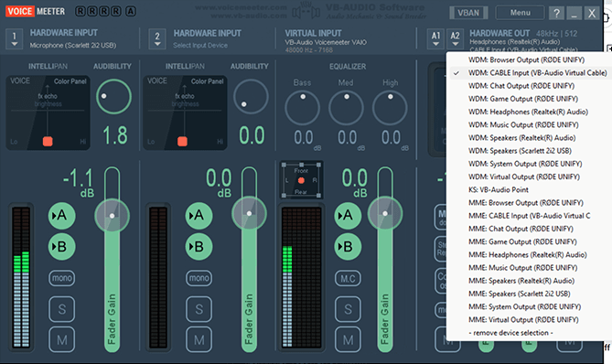Click the Voicemeeter logo
The width and height of the screenshot is (612, 364).
pyautogui.click(x=36, y=11)
